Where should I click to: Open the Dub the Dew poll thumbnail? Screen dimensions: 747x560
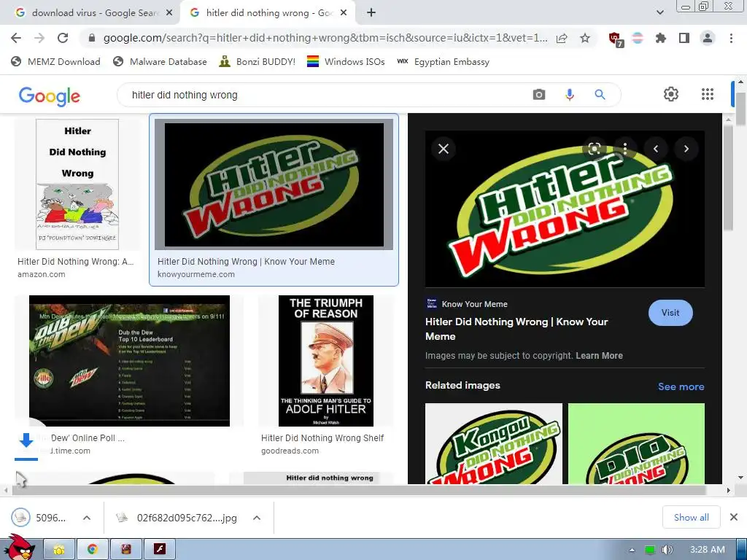click(129, 361)
